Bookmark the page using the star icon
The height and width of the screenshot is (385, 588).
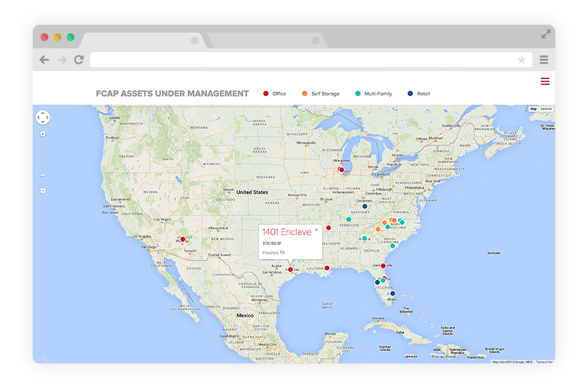tap(521, 59)
